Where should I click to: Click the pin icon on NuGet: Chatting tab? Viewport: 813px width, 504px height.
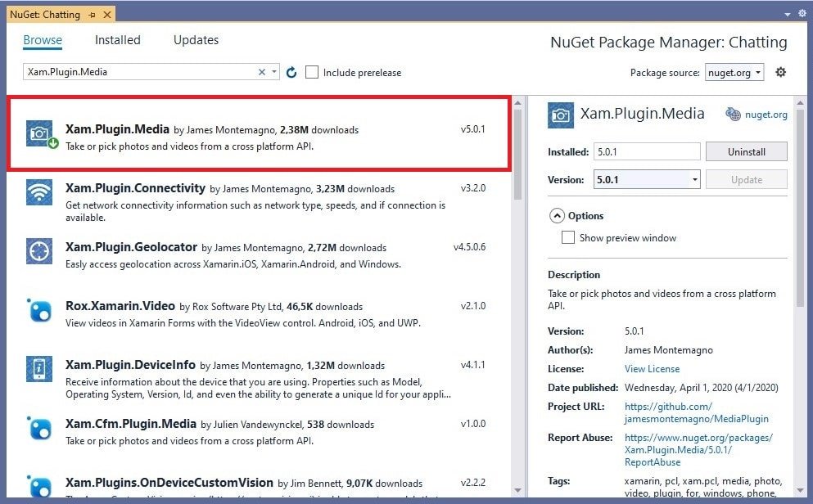(93, 15)
